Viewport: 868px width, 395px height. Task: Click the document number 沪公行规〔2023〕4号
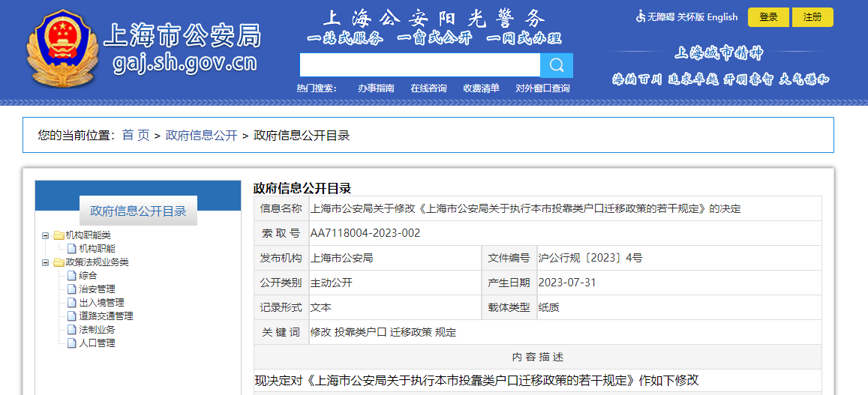point(590,258)
